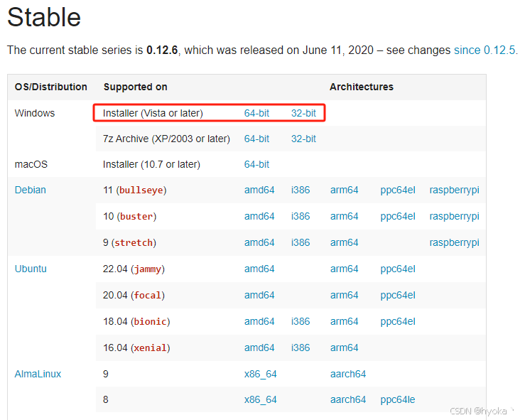Get Ubuntu 18.04 bionic amd64 package
This screenshot has width=525, height=420.
tap(259, 321)
